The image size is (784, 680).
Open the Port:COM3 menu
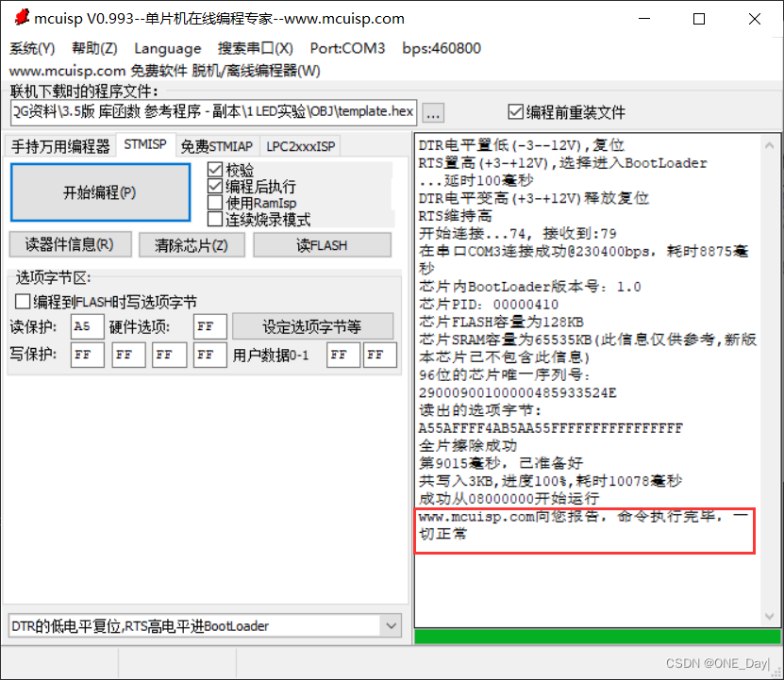[347, 48]
